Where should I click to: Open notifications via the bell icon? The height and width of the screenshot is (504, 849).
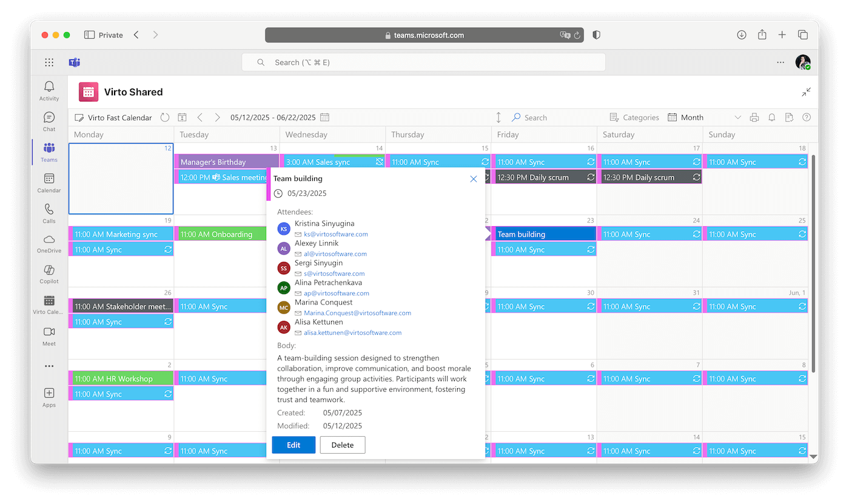pos(771,117)
